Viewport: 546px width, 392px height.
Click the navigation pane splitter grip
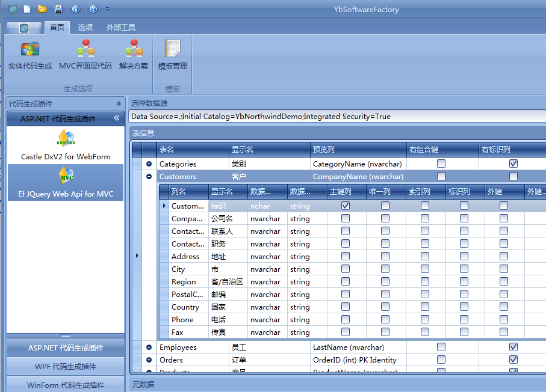66,335
